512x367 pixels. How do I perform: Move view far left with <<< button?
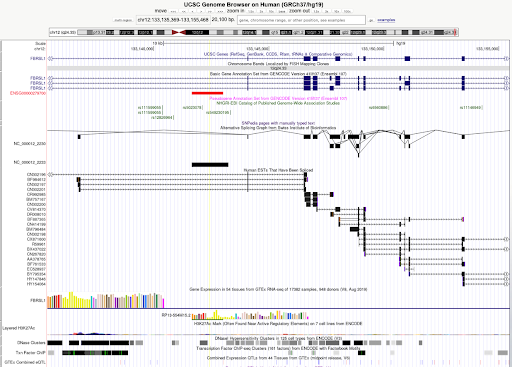tap(173, 11)
